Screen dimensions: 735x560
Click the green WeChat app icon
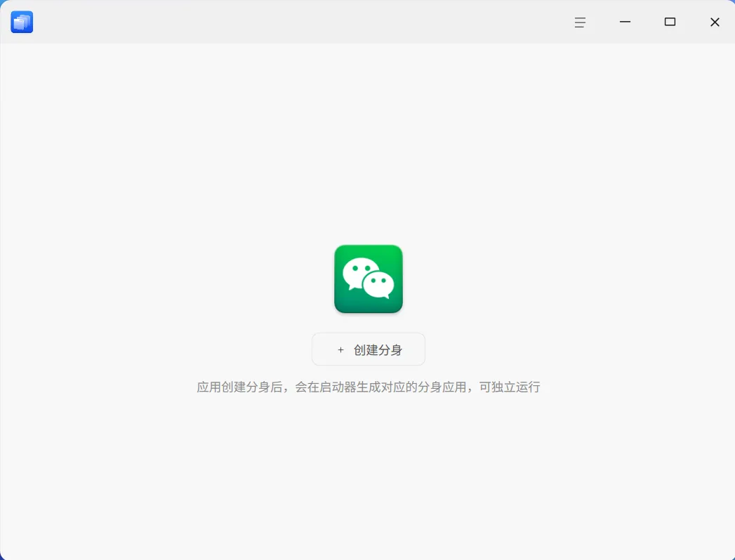(x=369, y=279)
